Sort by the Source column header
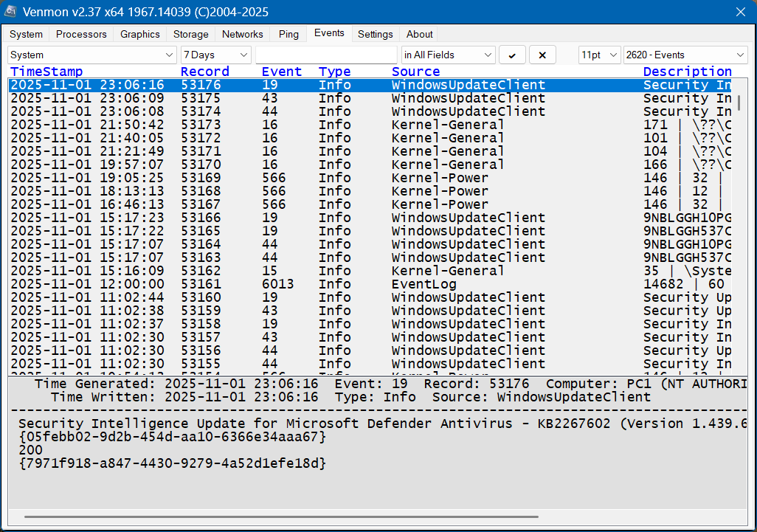The image size is (757, 532). tap(415, 72)
